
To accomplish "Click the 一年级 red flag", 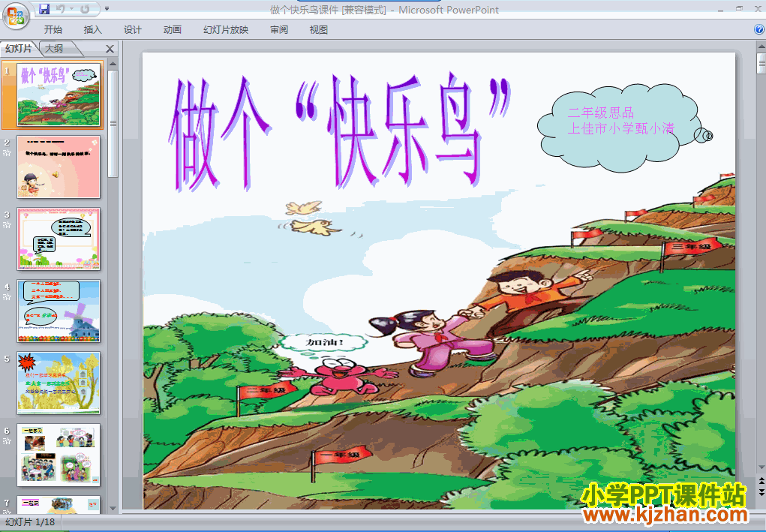I will point(341,455).
